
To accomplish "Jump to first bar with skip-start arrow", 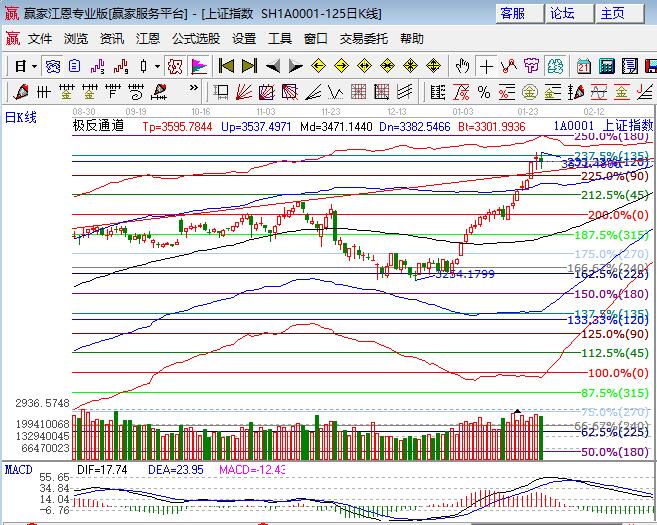I will coord(226,66).
